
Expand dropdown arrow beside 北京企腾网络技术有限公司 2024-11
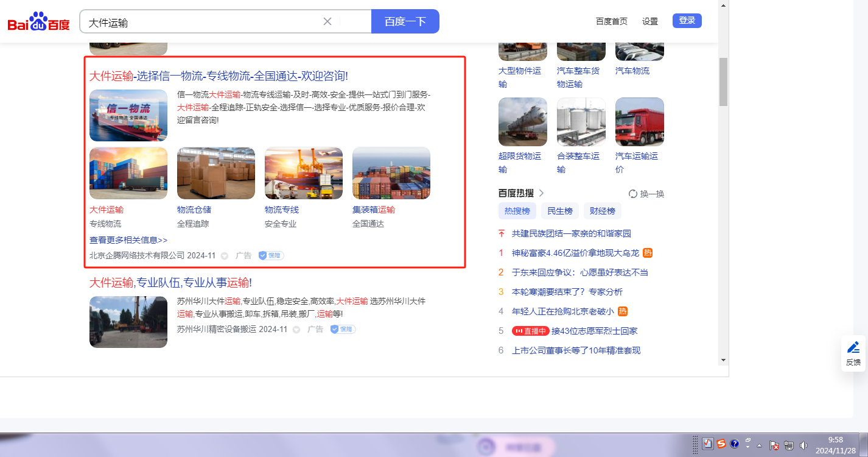225,256
